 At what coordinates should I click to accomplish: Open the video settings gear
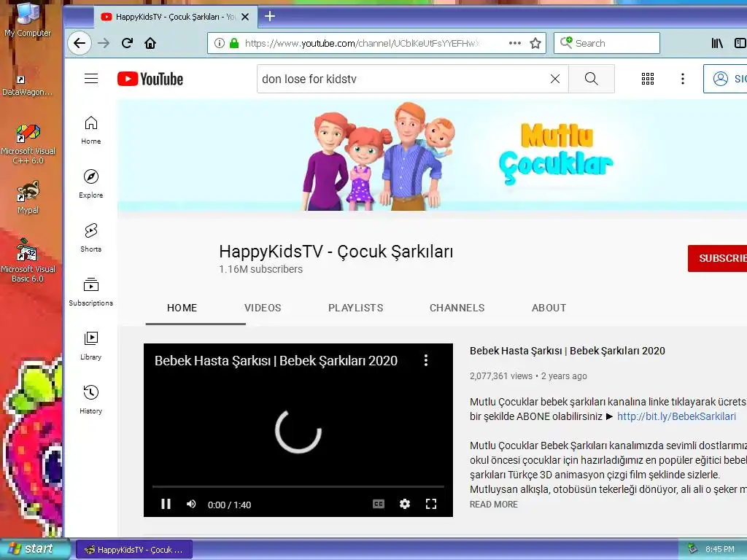(x=404, y=504)
